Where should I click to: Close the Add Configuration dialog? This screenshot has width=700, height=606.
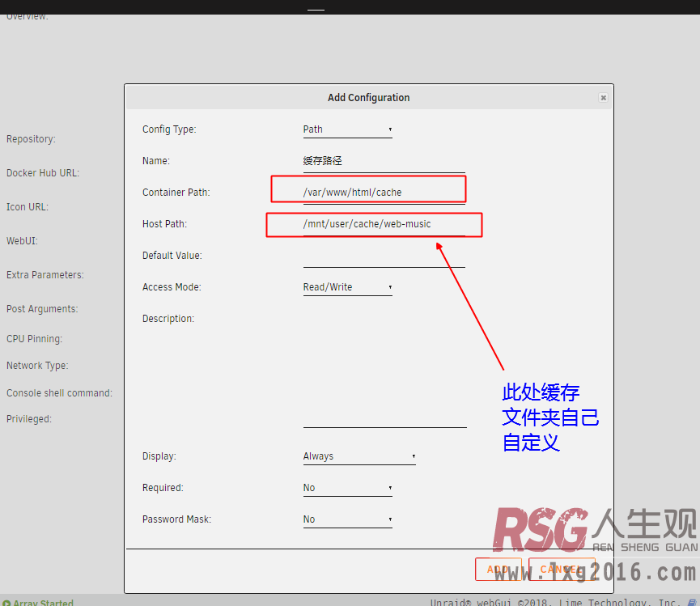(x=603, y=98)
